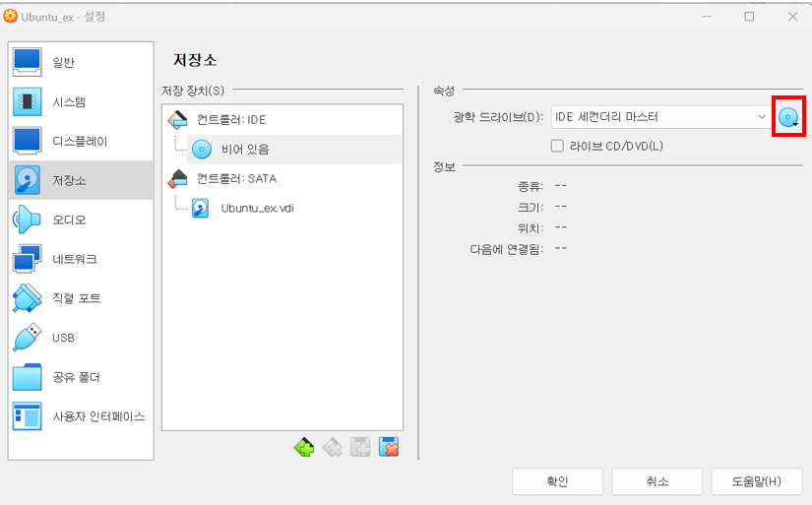
Task: Click the 취소 button
Action: 657,481
